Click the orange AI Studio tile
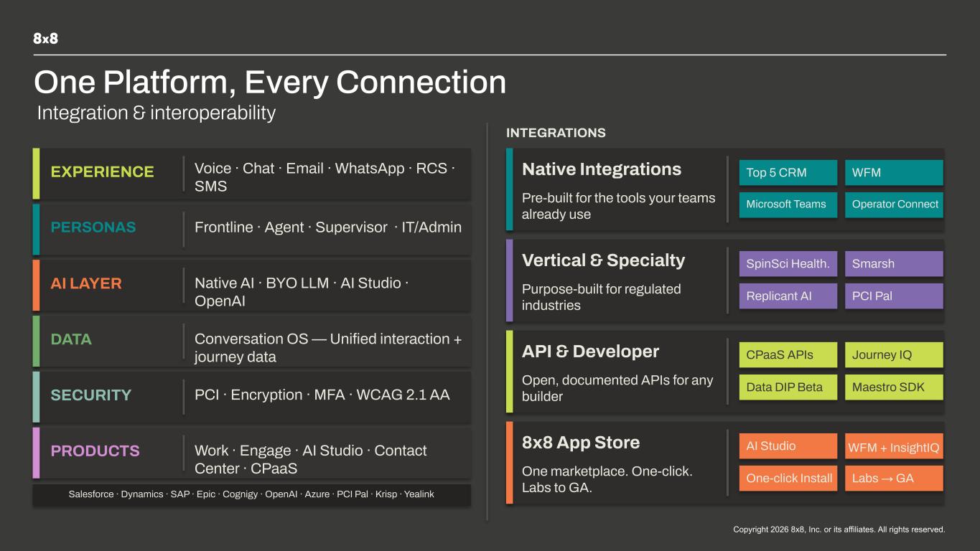The height and width of the screenshot is (551, 980). coord(788,446)
